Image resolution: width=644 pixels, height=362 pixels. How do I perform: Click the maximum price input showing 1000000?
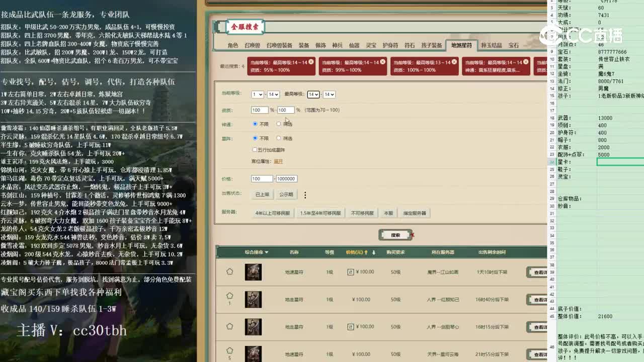point(287,178)
